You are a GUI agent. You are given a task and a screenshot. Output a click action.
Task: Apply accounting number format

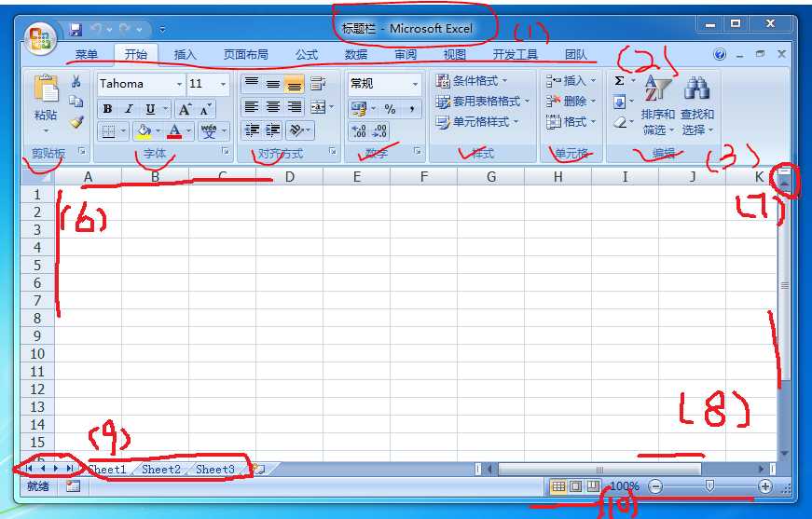[359, 109]
